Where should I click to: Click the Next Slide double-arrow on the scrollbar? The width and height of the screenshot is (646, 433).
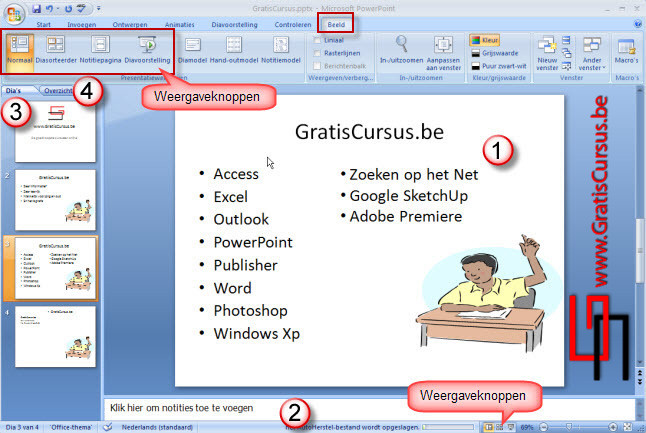pos(639,383)
